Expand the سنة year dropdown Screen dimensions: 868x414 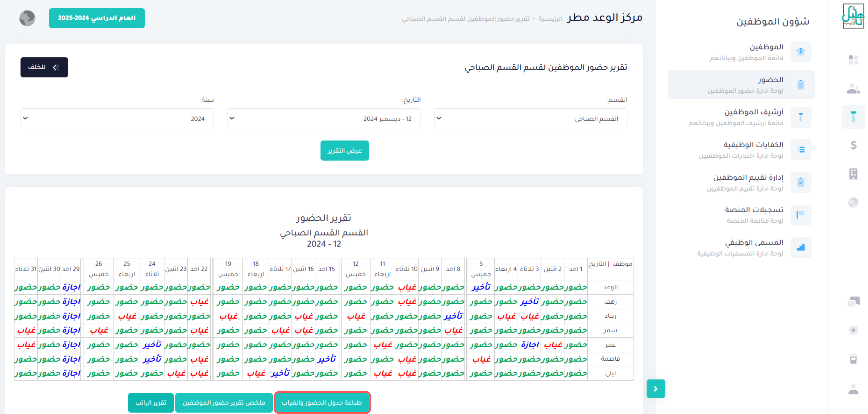coord(117,118)
